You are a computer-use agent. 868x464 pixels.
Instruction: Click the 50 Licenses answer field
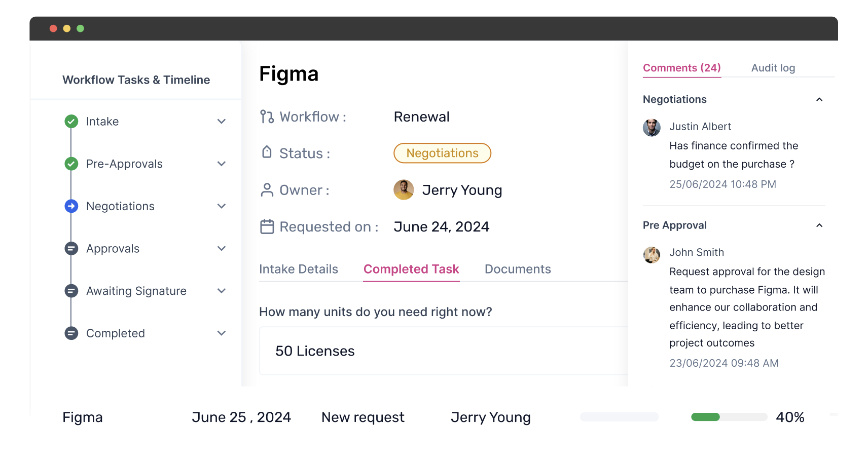pos(444,351)
